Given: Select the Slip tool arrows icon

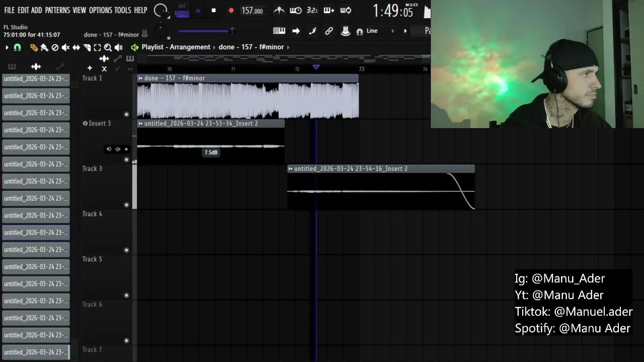Looking at the screenshot, I should point(76,47).
